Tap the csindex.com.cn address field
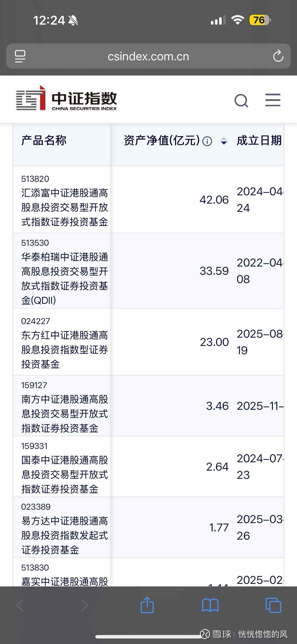Viewport: 297px width, 644px height. pos(148,56)
